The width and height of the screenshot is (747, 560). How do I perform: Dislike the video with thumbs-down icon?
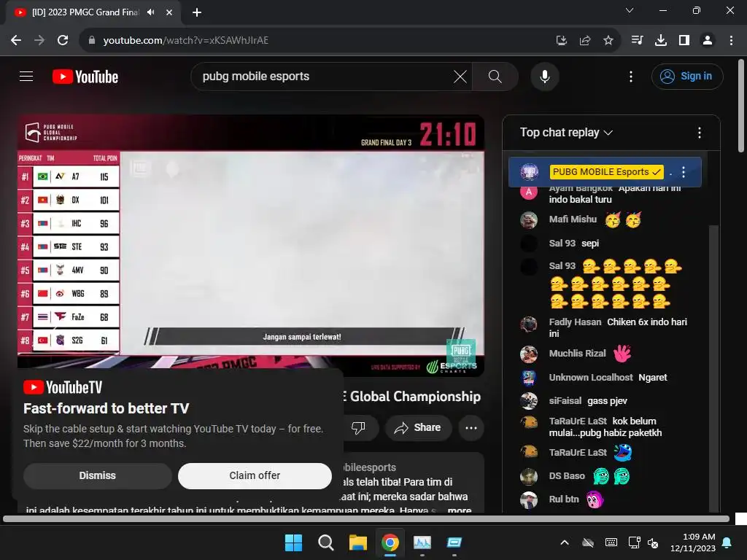pyautogui.click(x=358, y=427)
